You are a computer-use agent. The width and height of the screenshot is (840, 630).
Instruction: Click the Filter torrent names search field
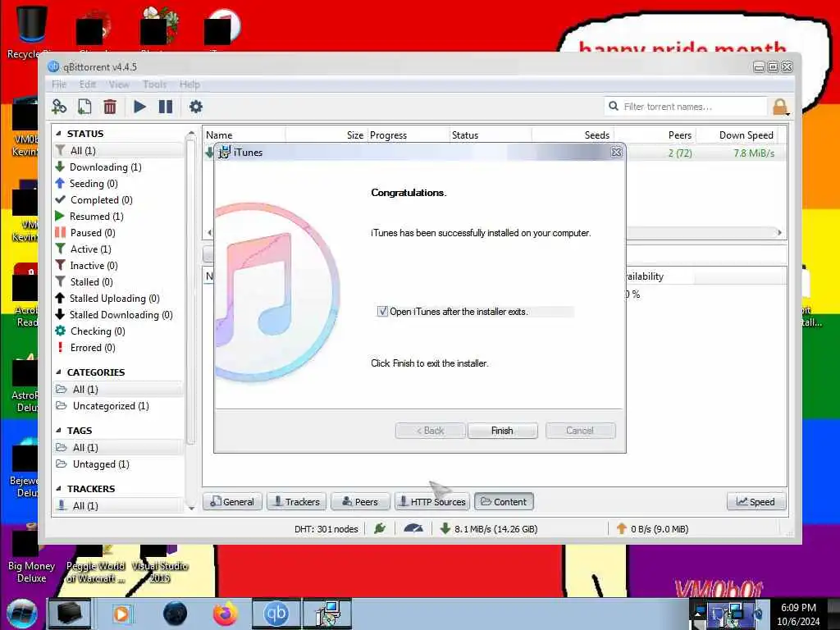click(686, 107)
